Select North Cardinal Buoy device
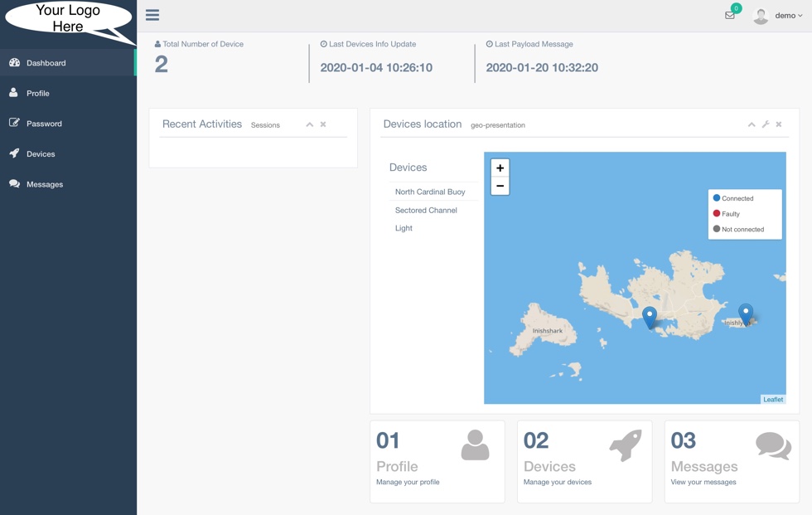Image resolution: width=812 pixels, height=515 pixels. coord(430,192)
